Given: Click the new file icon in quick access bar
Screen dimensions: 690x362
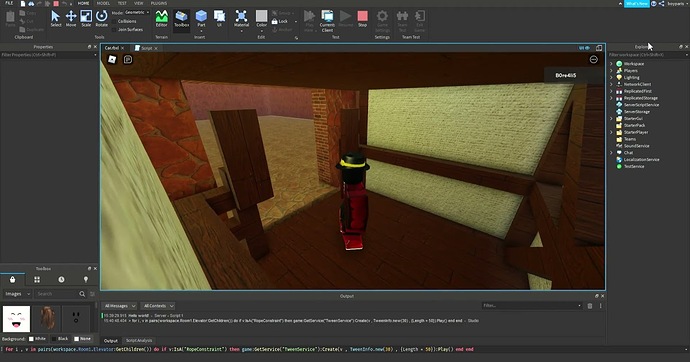Looking at the screenshot, I should coord(22,4).
